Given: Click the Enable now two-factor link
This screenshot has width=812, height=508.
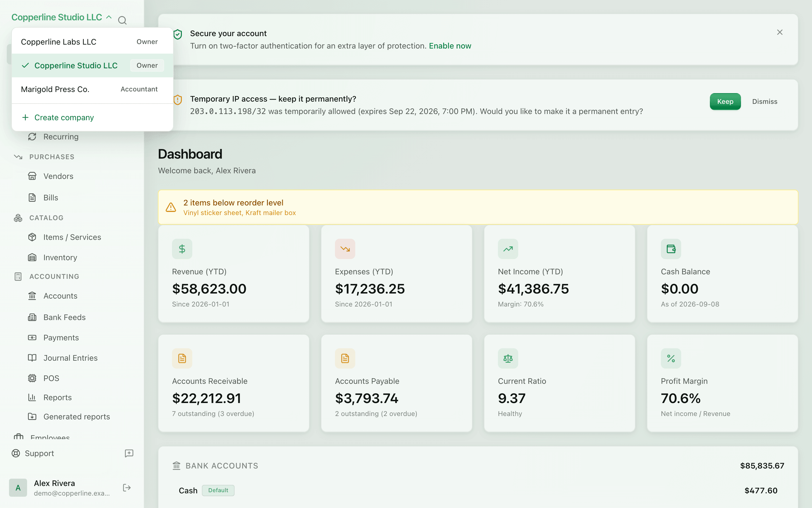Looking at the screenshot, I should click(x=450, y=46).
